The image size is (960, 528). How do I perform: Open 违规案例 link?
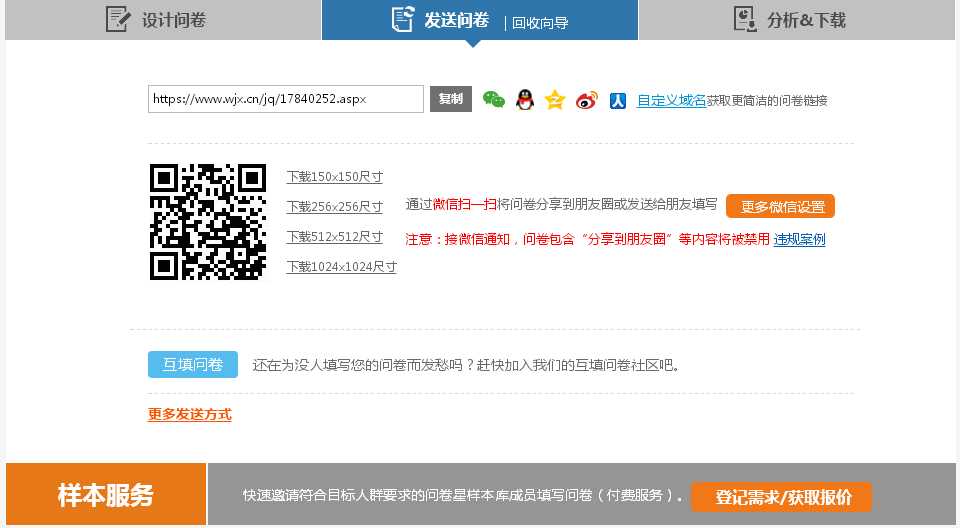pos(799,239)
